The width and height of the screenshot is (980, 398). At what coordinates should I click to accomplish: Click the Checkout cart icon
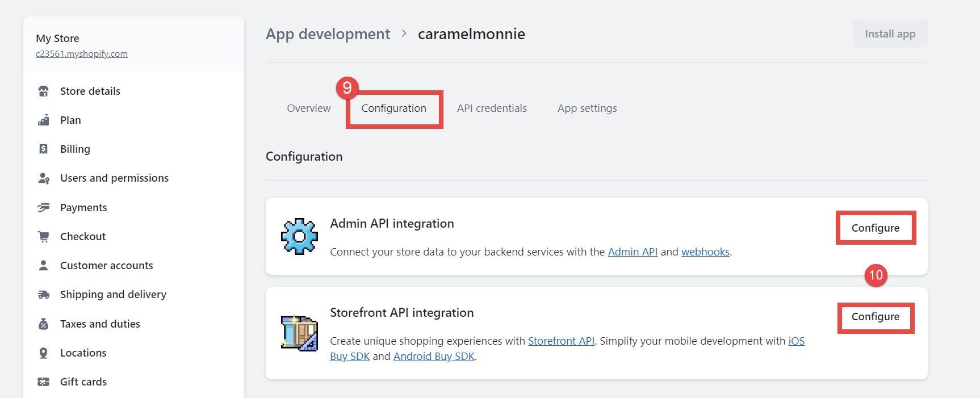point(43,236)
